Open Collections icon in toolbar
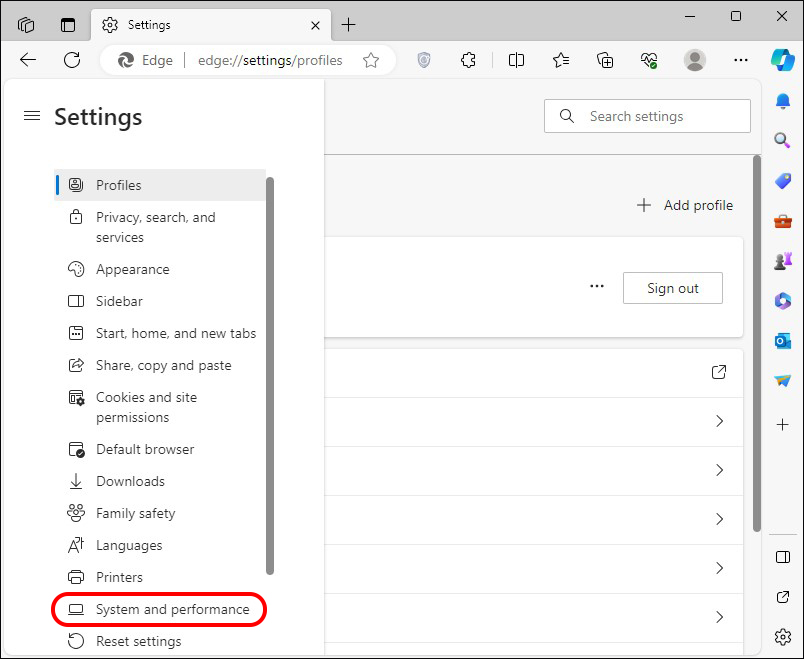This screenshot has width=804, height=659. (605, 60)
